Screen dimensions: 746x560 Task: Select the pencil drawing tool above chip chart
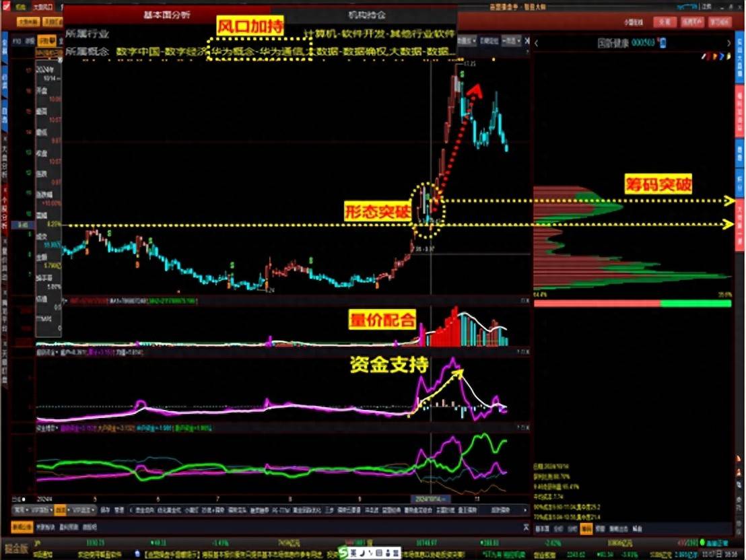(704, 57)
